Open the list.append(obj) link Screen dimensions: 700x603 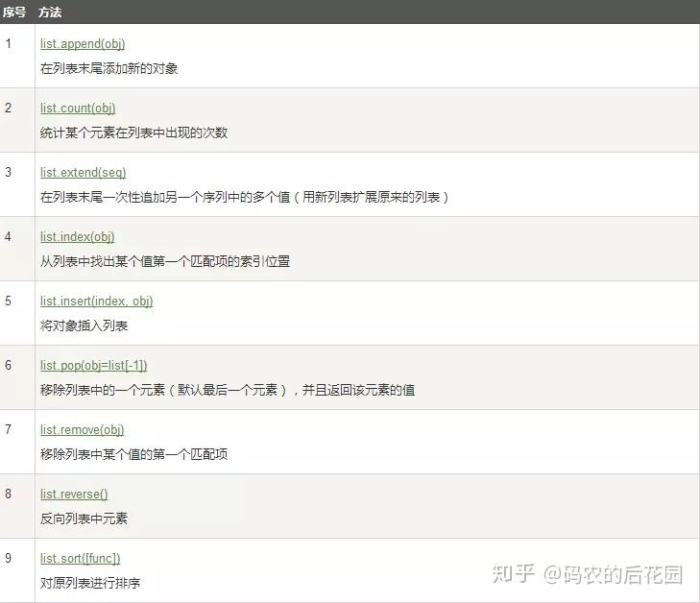[x=83, y=44]
